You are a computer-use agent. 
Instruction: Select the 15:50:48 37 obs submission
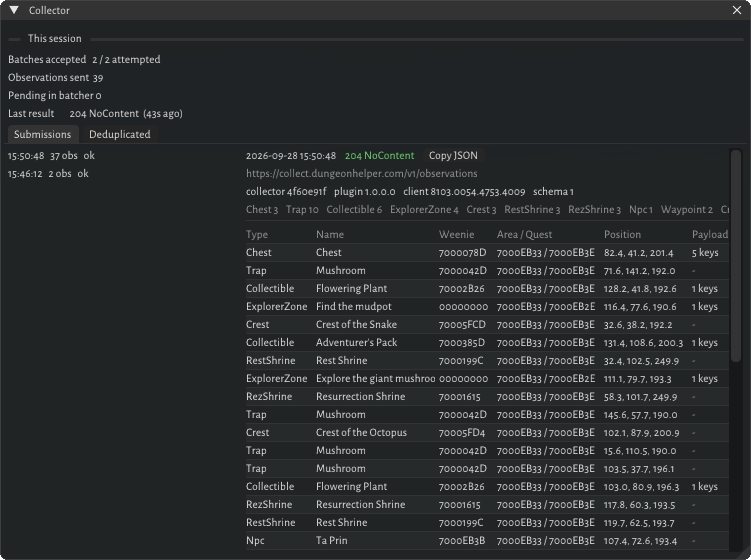click(51, 156)
